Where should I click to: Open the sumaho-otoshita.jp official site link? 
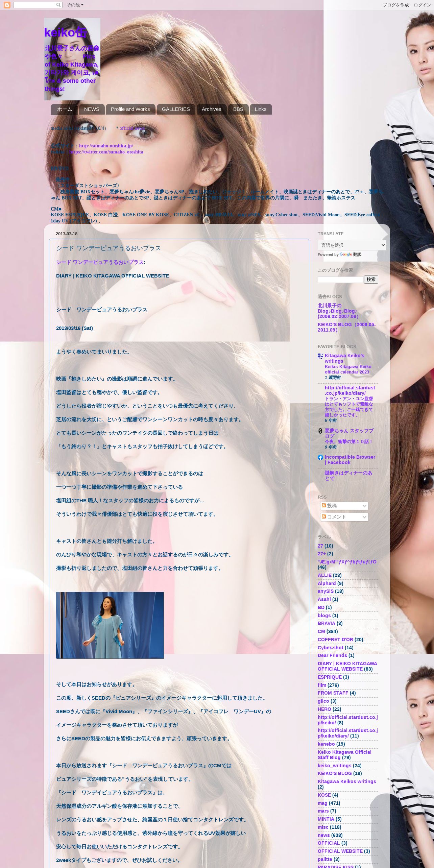(x=106, y=146)
